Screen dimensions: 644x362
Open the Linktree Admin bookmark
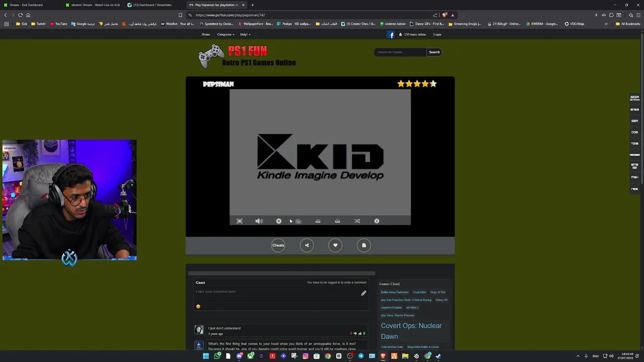(x=392, y=24)
